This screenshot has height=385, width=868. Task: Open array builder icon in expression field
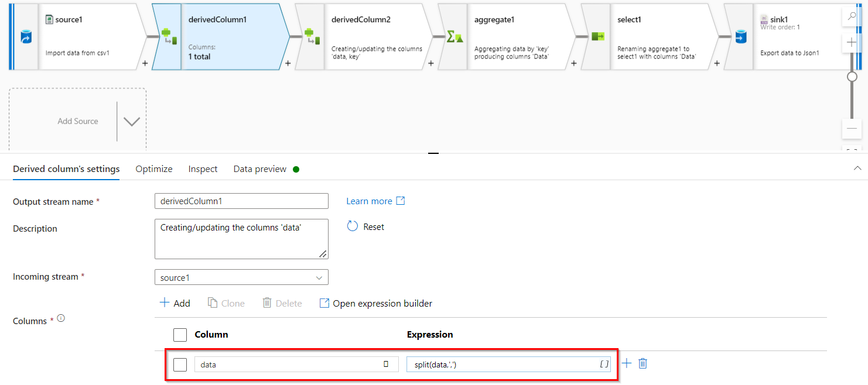click(x=604, y=365)
